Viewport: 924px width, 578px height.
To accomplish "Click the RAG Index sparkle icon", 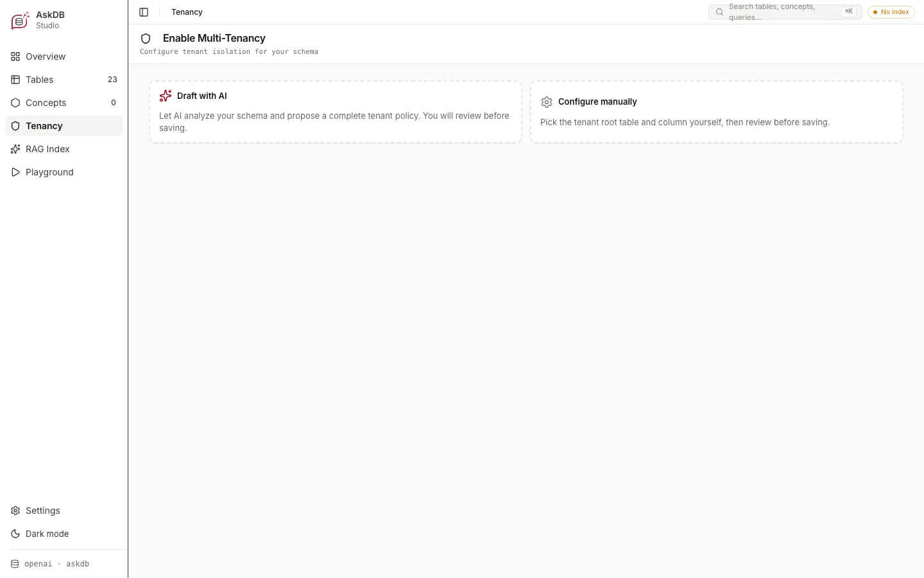I will click(15, 149).
